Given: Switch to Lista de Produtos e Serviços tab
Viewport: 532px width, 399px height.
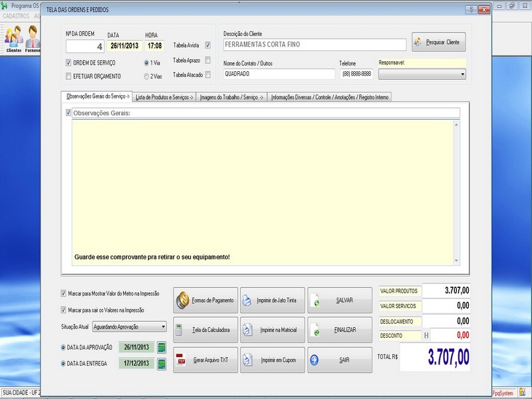Looking at the screenshot, I should pyautogui.click(x=164, y=97).
